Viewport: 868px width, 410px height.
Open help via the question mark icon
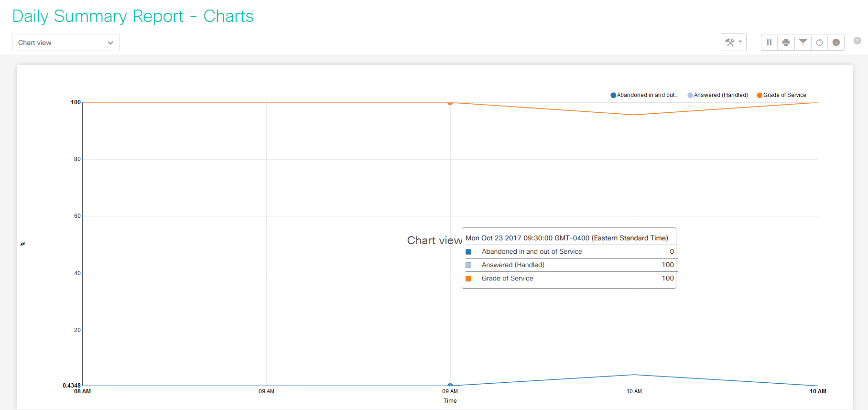[857, 41]
